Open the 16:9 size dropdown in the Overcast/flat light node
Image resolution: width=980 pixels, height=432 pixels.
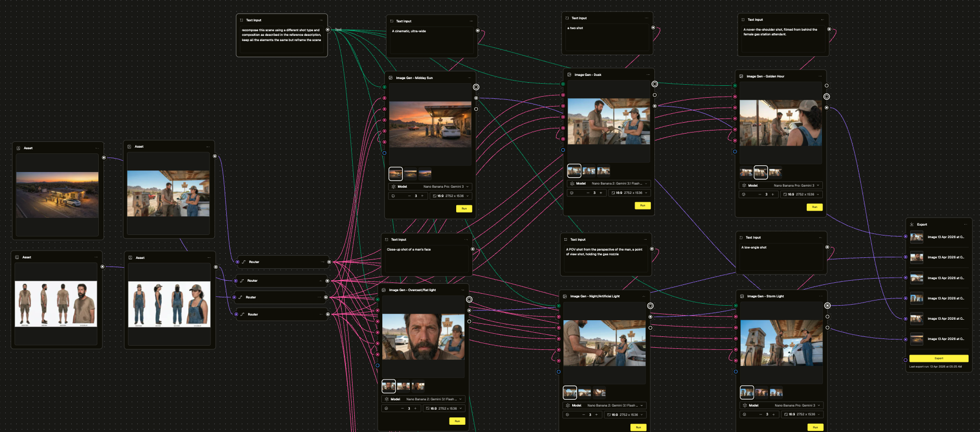(443, 409)
